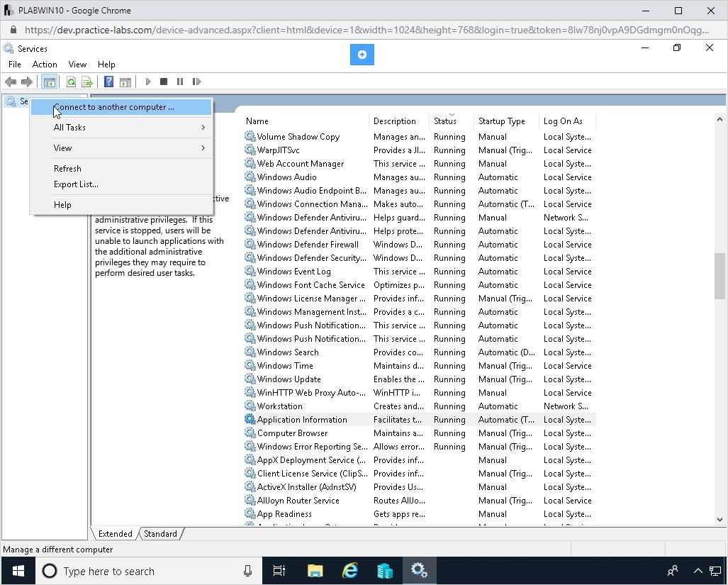Select the Windows Time service
The width and height of the screenshot is (728, 585).
point(419,365)
